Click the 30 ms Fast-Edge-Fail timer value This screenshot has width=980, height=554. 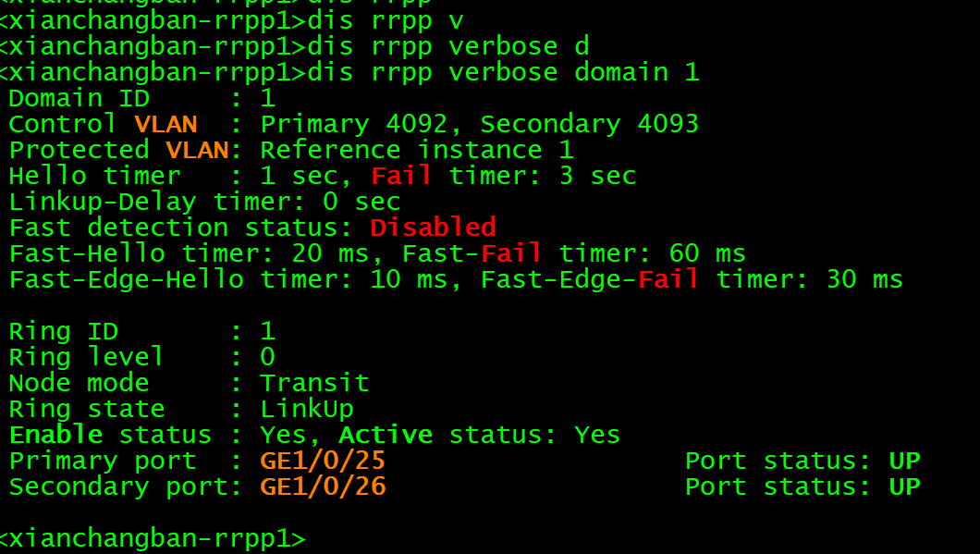pos(864,279)
